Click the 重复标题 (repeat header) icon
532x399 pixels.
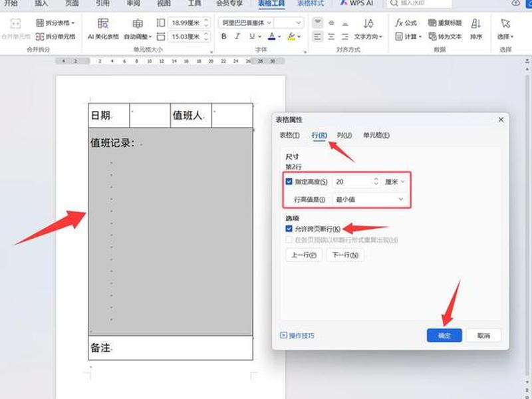click(x=432, y=23)
